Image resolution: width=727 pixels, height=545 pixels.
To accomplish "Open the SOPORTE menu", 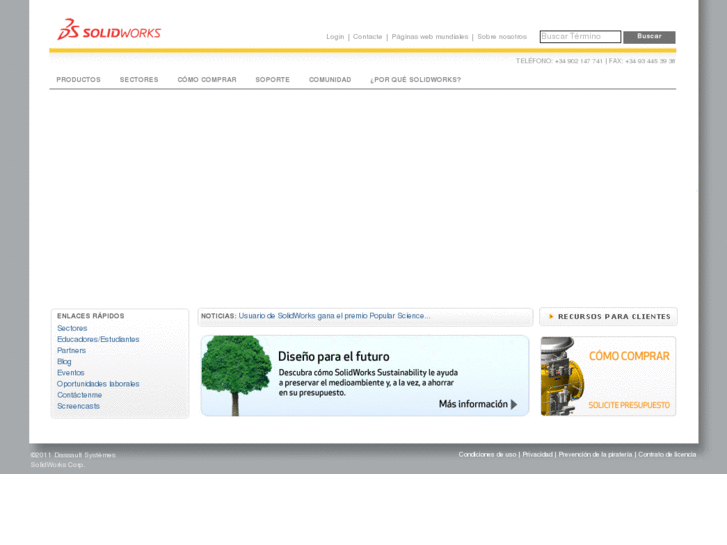I will click(273, 80).
